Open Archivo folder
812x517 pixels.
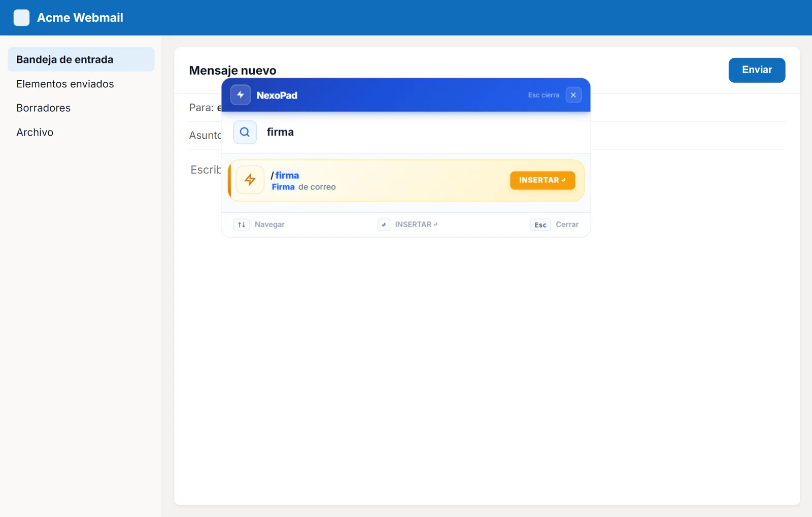point(81,132)
